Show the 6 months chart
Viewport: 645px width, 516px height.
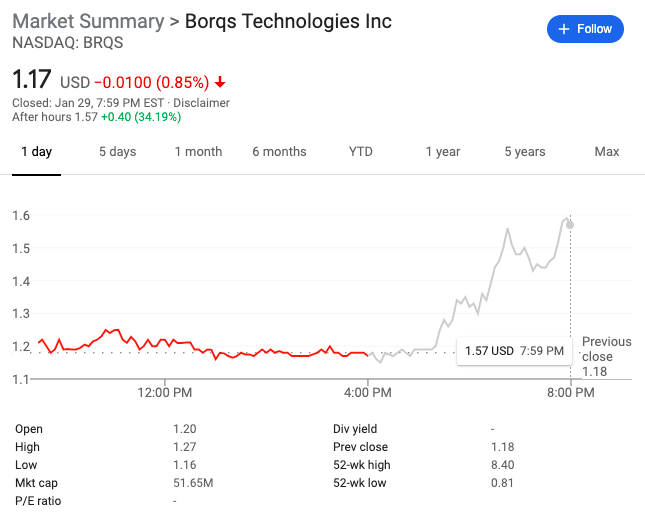tap(279, 152)
